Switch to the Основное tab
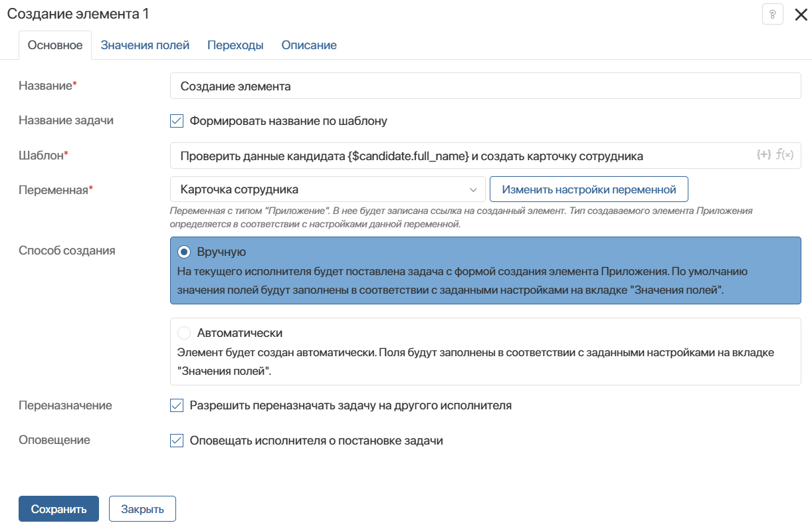This screenshot has height=527, width=812. pos(55,45)
